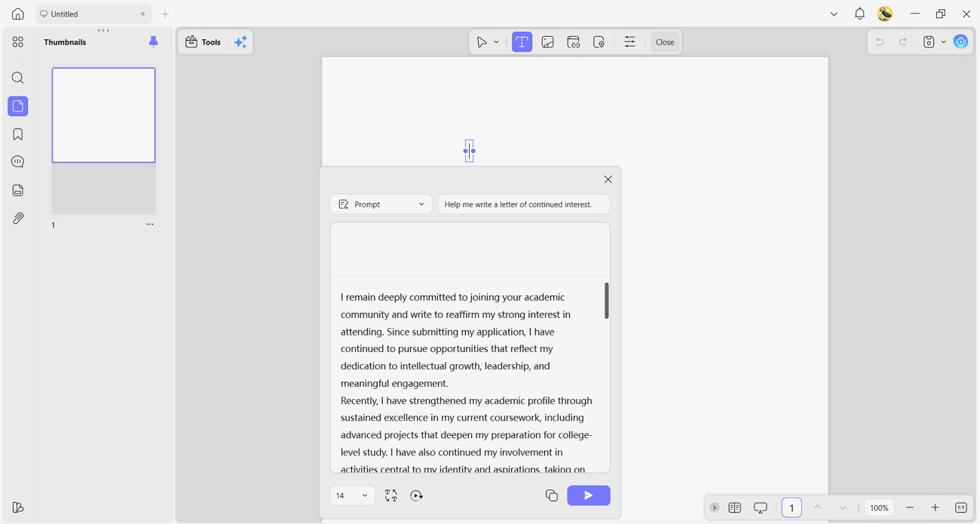The image size is (980, 524).
Task: Click the page sticker tool icon
Action: pyautogui.click(x=599, y=42)
